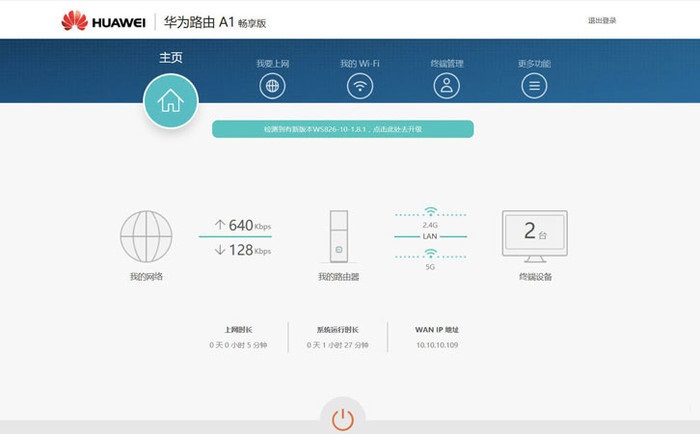The image size is (700, 434).
Task: Switch to the 主页 tab label
Action: pos(171,57)
